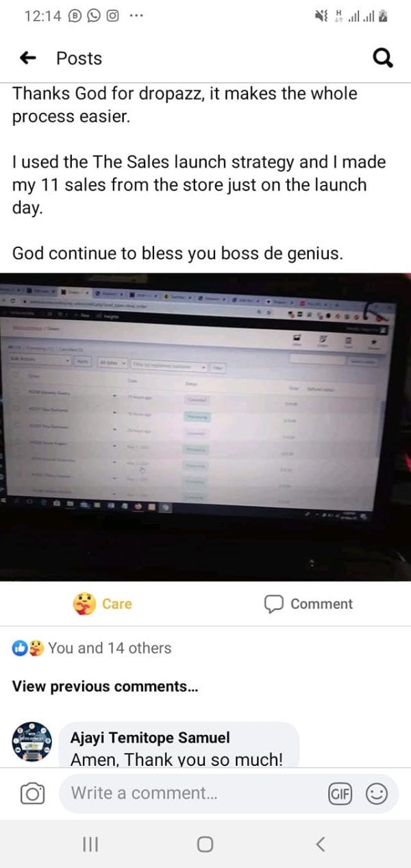Tap Android back navigation chevron
The image size is (411, 868).
320,845
